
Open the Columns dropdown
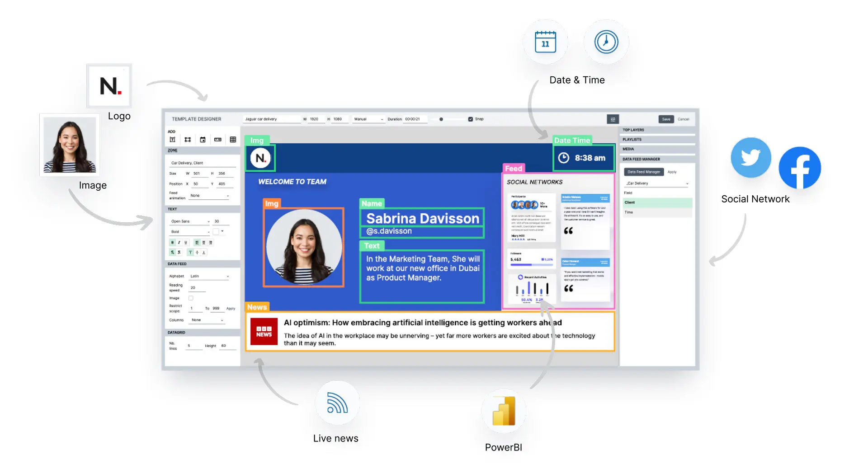coord(207,320)
